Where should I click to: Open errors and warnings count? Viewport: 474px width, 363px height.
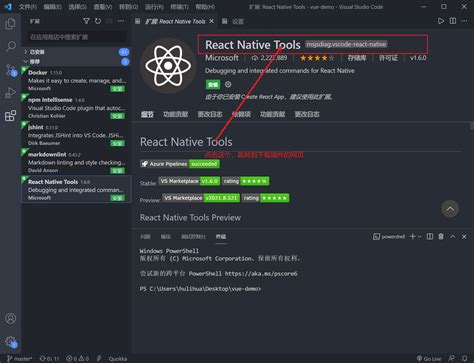(78, 359)
